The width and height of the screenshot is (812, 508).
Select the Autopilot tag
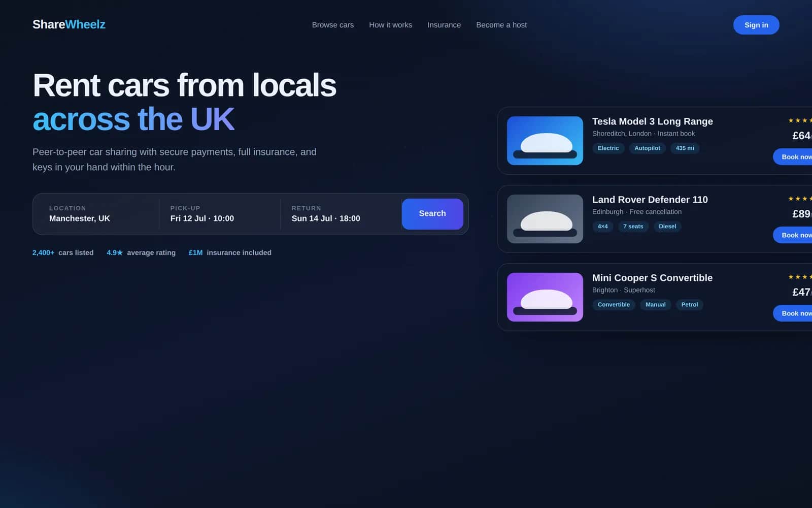click(648, 148)
